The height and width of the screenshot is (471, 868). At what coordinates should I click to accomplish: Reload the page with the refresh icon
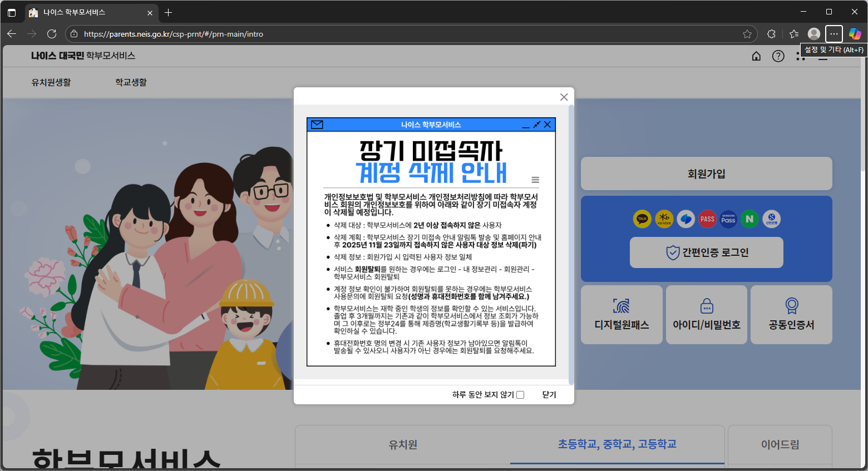click(52, 34)
